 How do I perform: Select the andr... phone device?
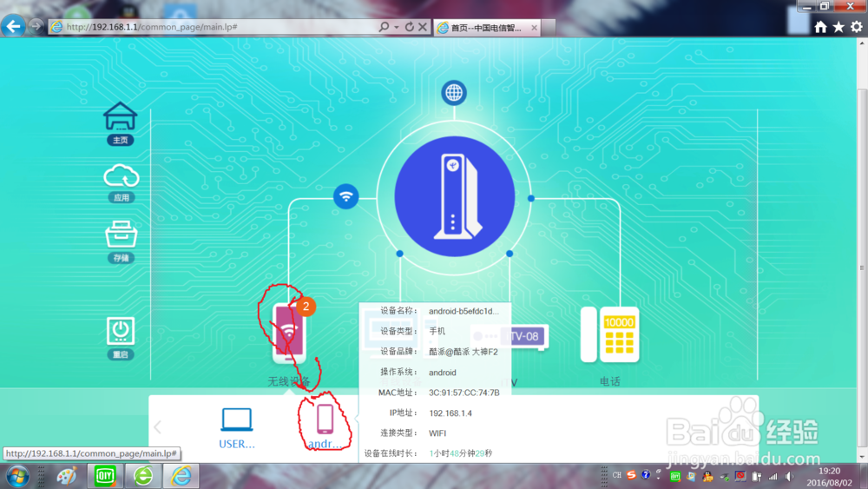[x=325, y=426]
